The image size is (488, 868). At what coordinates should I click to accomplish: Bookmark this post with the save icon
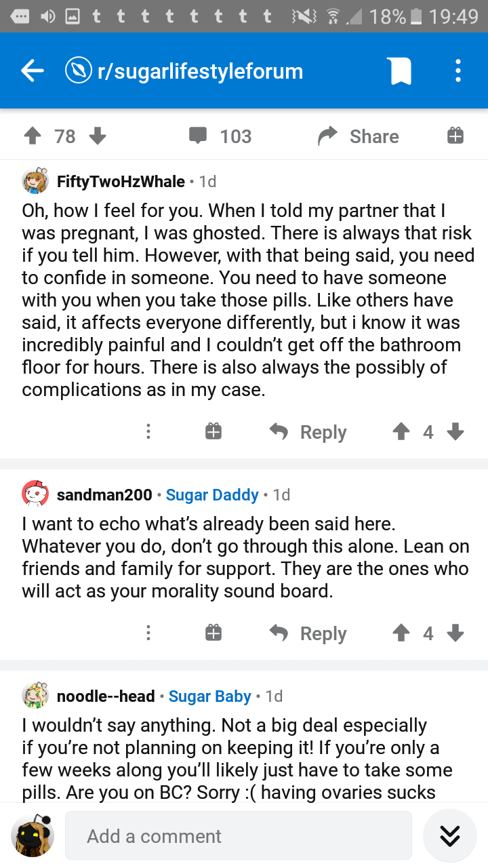pos(401,71)
